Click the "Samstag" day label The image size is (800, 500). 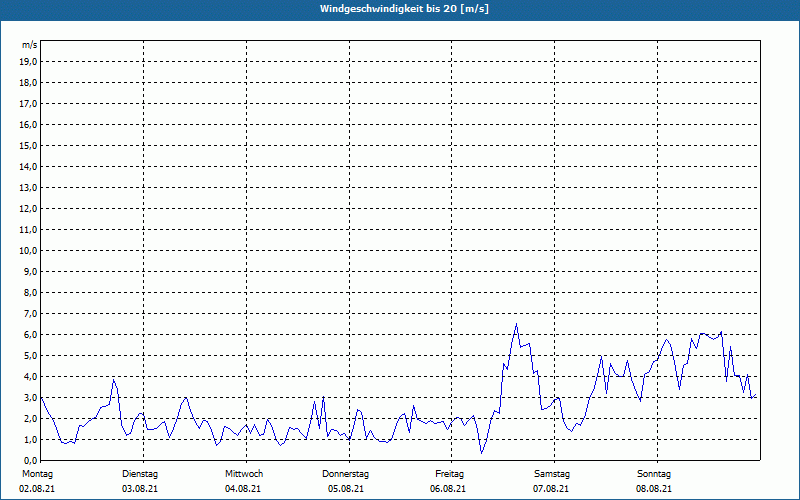[x=552, y=474]
